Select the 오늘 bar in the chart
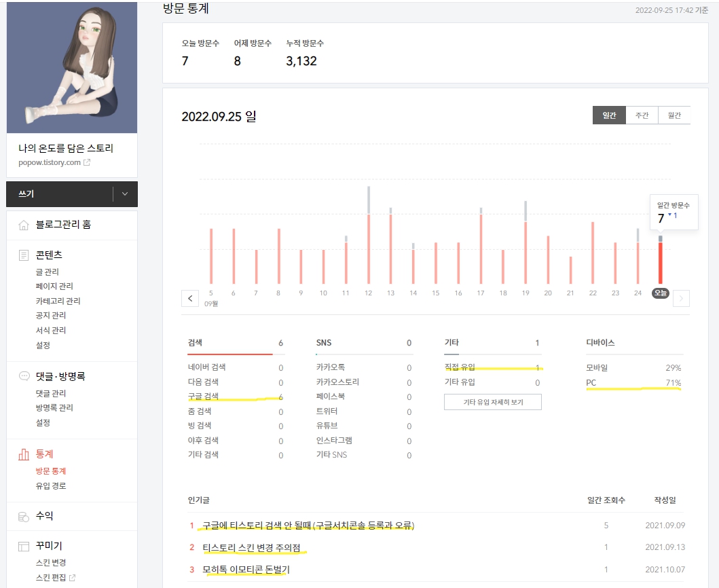This screenshot has width=719, height=588. 661,260
